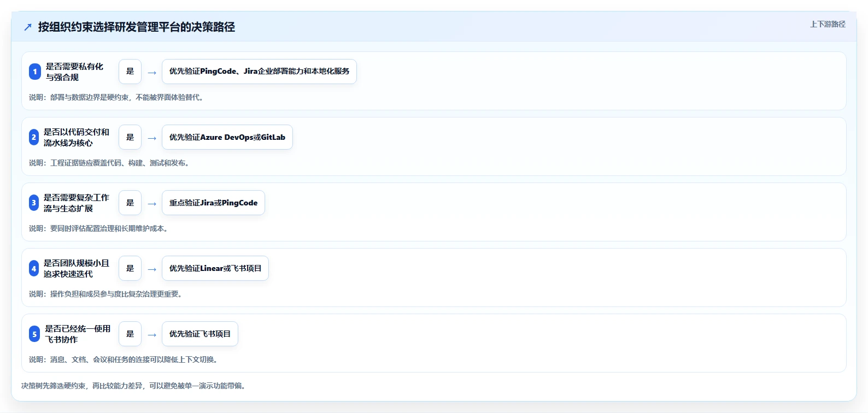868x413 pixels.
Task: Click the note 要同时评估配置治理和长期维护成本
Action: (99, 228)
